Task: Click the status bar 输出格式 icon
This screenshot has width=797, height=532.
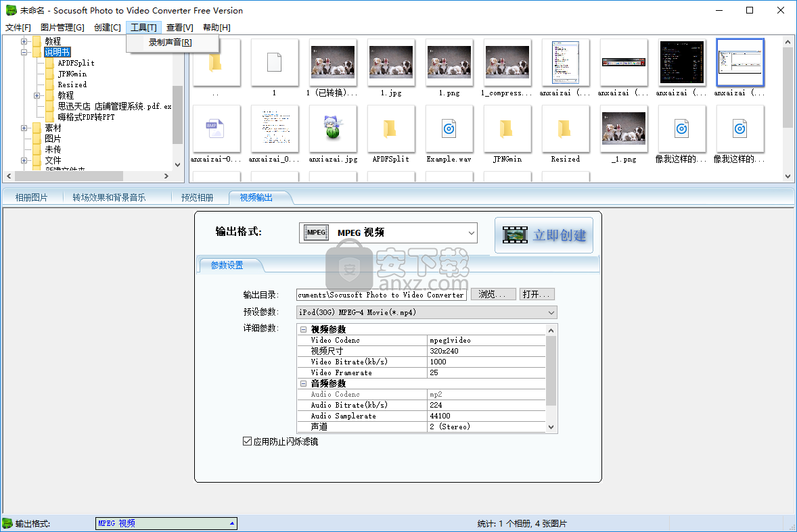Action: (7, 523)
